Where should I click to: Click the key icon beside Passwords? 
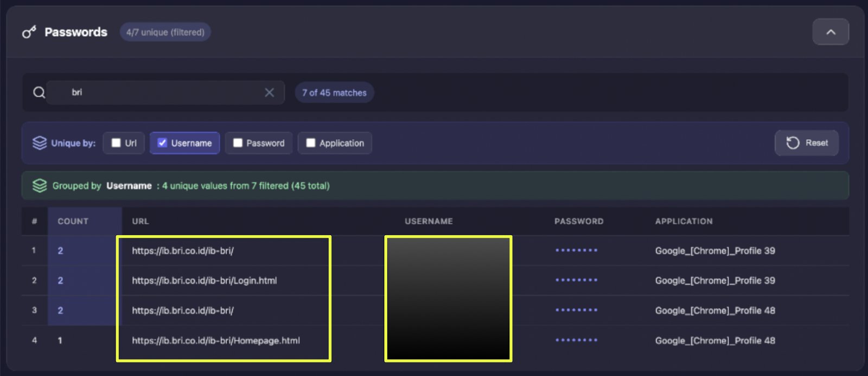click(x=29, y=33)
